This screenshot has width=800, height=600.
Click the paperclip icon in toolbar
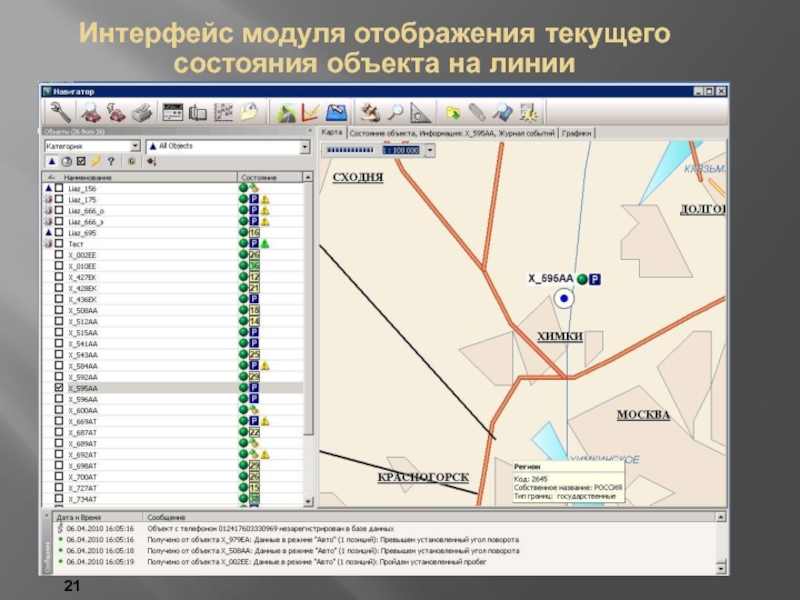coord(479,112)
